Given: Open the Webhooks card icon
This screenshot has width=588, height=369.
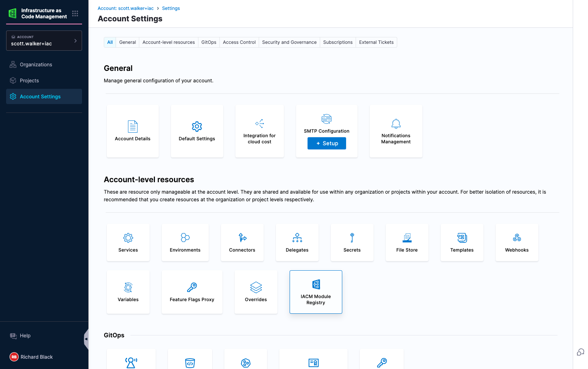Looking at the screenshot, I should [517, 238].
